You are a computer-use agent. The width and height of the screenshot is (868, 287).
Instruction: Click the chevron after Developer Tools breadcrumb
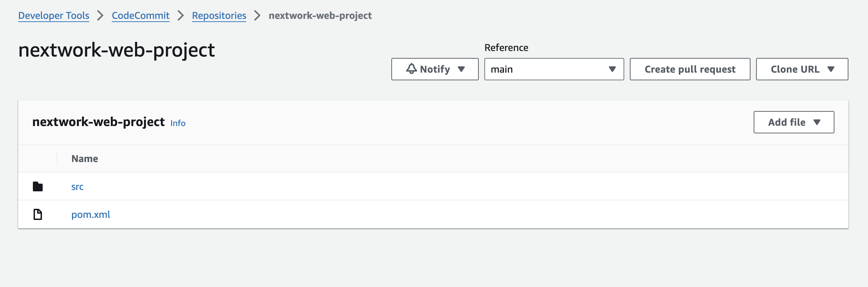click(x=100, y=15)
